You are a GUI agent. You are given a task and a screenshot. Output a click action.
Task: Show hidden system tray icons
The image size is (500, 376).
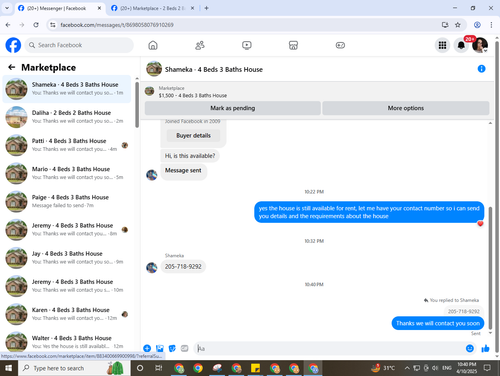click(407, 368)
